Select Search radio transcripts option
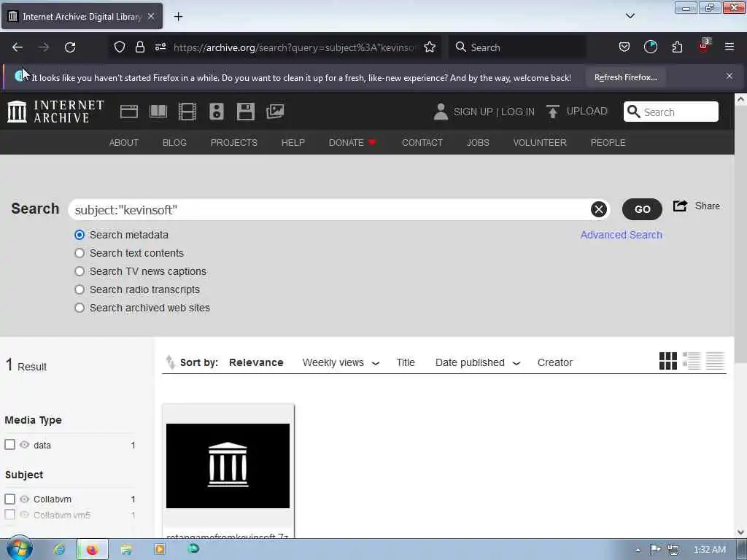Image resolution: width=747 pixels, height=560 pixels. [80, 289]
